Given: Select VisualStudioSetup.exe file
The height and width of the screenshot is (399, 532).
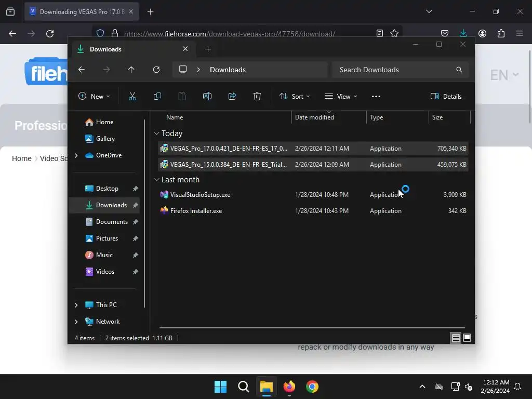Looking at the screenshot, I should click(x=313, y=195).
